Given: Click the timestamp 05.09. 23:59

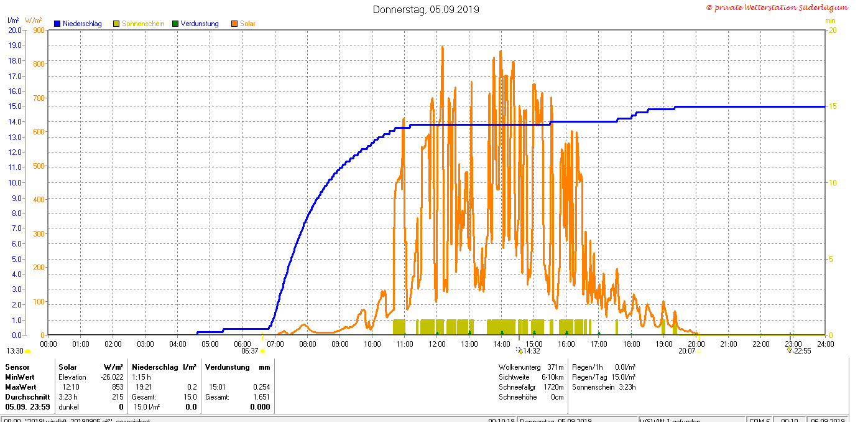Looking at the screenshot, I should (x=28, y=407).
